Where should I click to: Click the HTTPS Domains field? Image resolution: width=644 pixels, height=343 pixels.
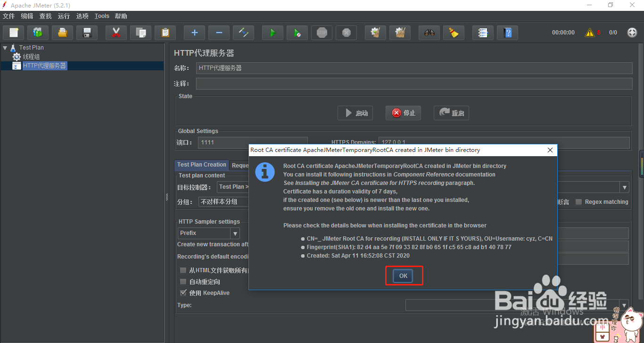click(504, 142)
